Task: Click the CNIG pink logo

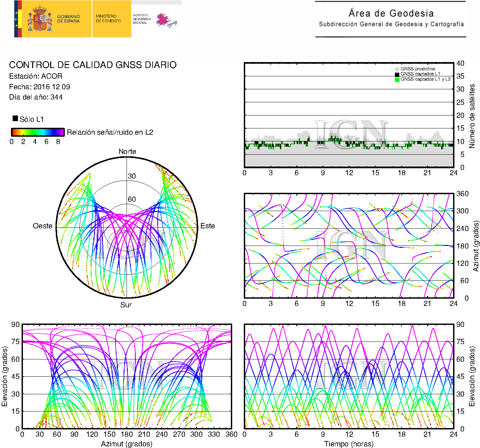Action: pyautogui.click(x=166, y=20)
